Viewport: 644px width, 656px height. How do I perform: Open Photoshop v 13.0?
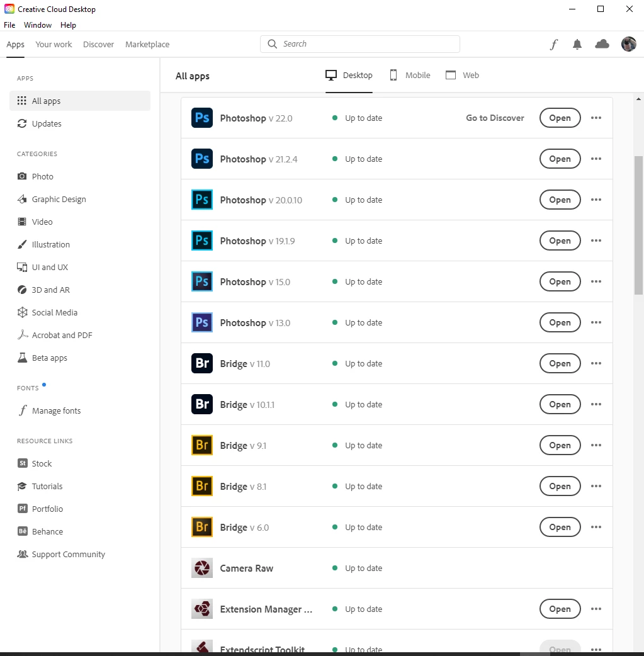[x=560, y=322]
